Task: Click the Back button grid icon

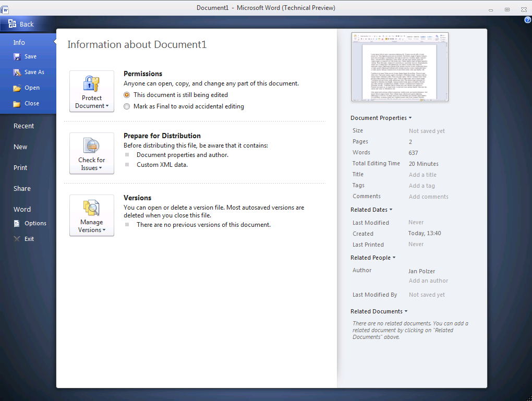Action: pyautogui.click(x=12, y=24)
